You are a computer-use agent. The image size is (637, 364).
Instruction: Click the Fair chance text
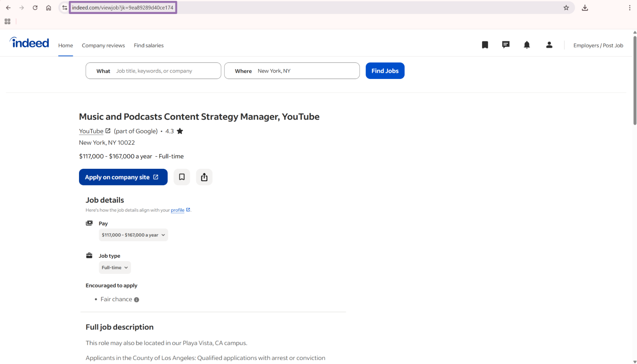click(116, 299)
